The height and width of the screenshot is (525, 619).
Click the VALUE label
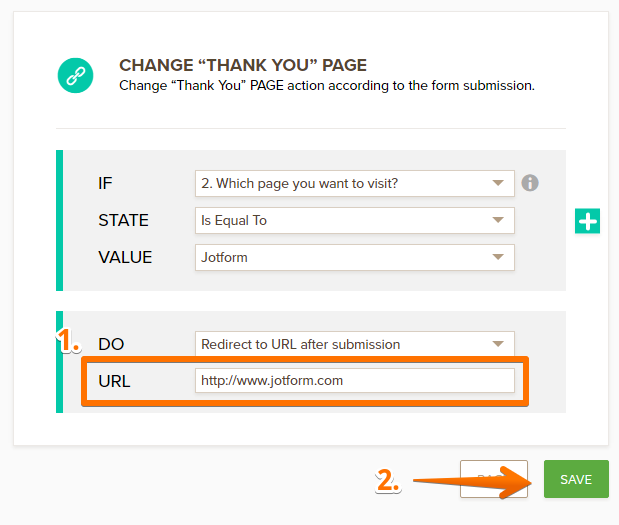(x=125, y=257)
